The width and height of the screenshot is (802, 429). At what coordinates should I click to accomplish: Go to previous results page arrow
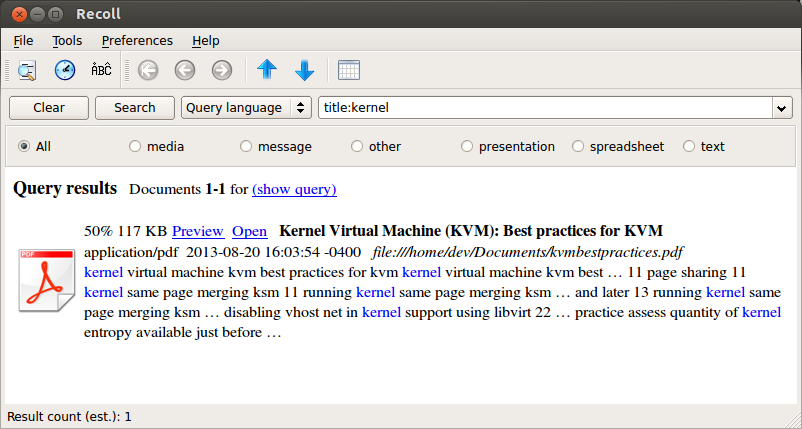pyautogui.click(x=185, y=70)
